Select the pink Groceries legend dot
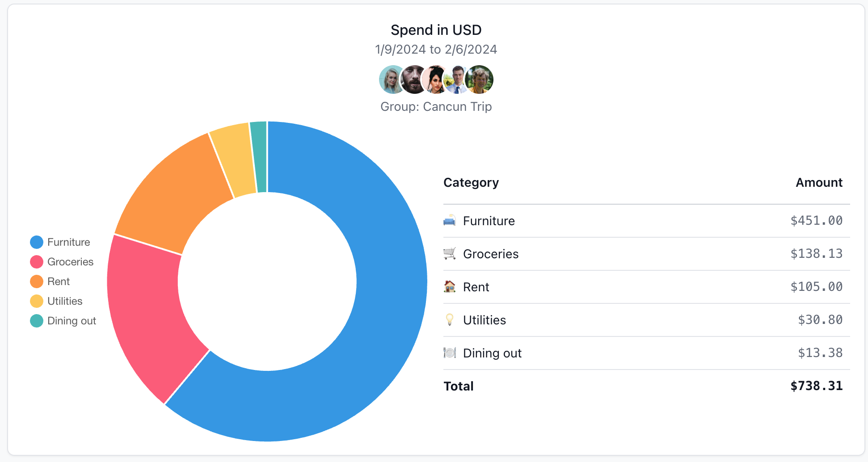Image resolution: width=868 pixels, height=462 pixels. (x=36, y=261)
